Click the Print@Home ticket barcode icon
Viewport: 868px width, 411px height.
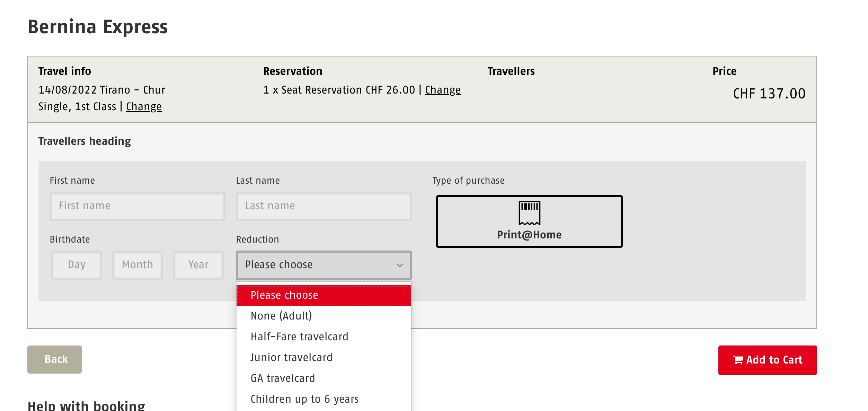coord(529,213)
